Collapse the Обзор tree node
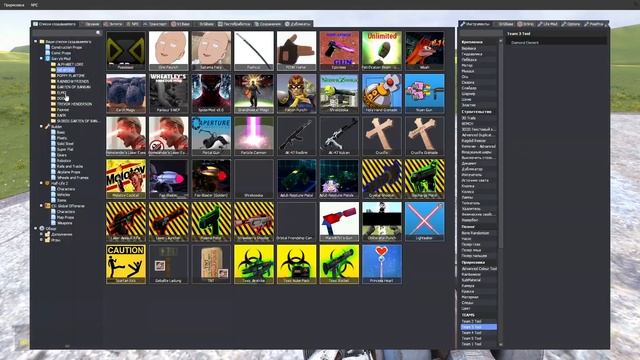This screenshot has width=640, height=360. (36, 229)
